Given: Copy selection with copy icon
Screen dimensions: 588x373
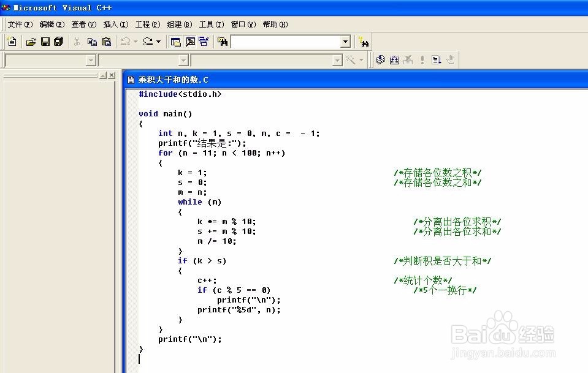Looking at the screenshot, I should pyautogui.click(x=92, y=42).
